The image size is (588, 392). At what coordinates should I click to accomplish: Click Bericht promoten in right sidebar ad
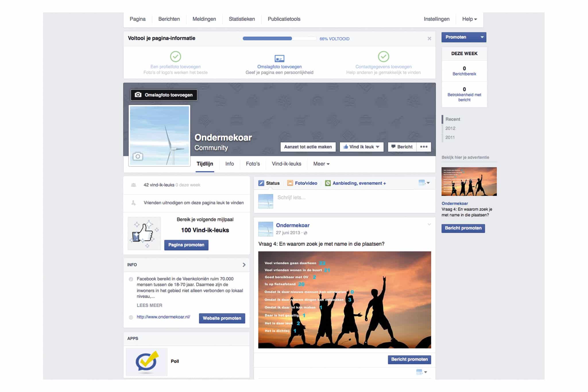(463, 228)
